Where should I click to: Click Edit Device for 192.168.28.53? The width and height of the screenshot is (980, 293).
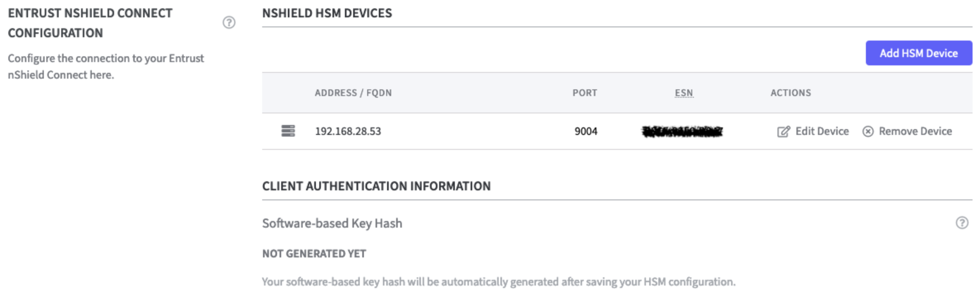tap(813, 131)
